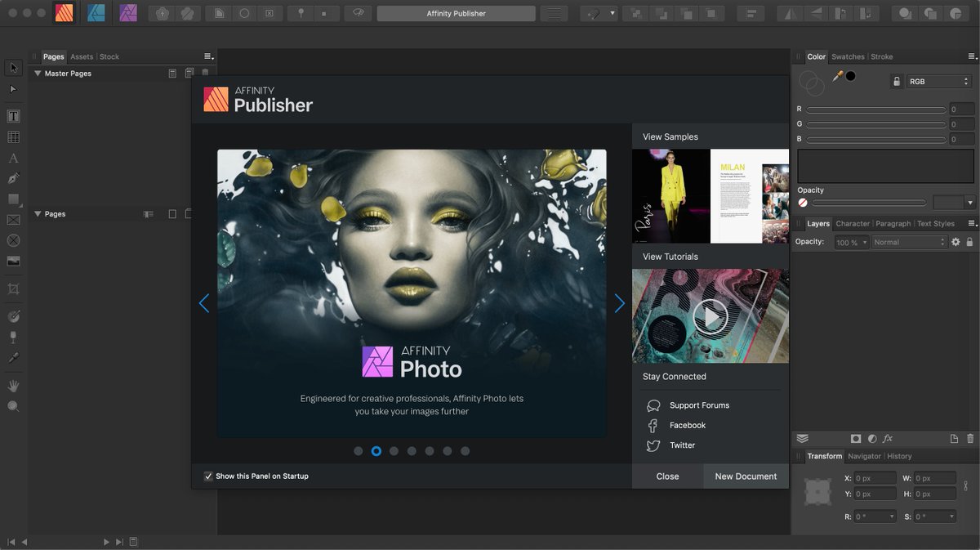Select the Frame Text tool
The image size is (980, 550).
[13, 116]
